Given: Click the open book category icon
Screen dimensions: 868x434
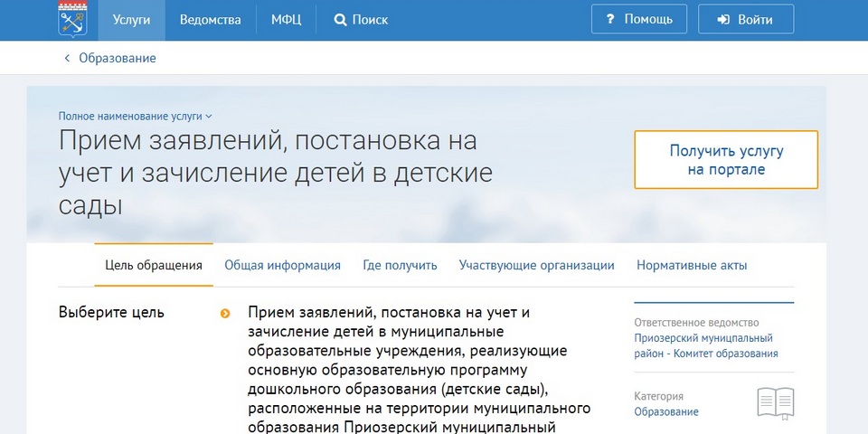Looking at the screenshot, I should click(x=775, y=402).
